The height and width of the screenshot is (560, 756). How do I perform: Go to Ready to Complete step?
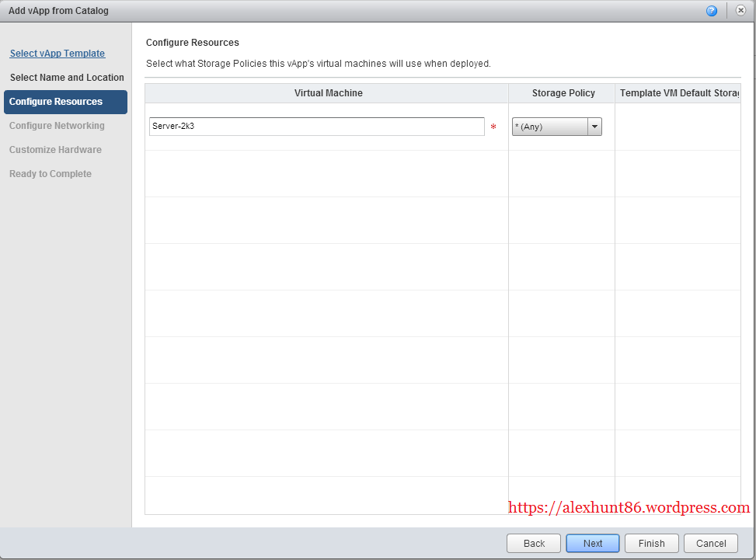tap(51, 174)
